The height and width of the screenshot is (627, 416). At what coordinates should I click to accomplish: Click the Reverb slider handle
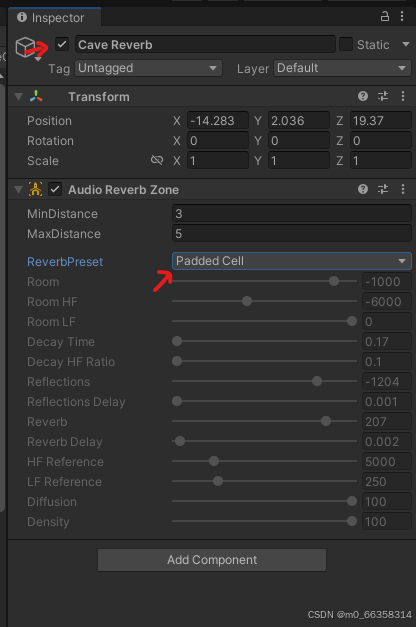click(326, 421)
